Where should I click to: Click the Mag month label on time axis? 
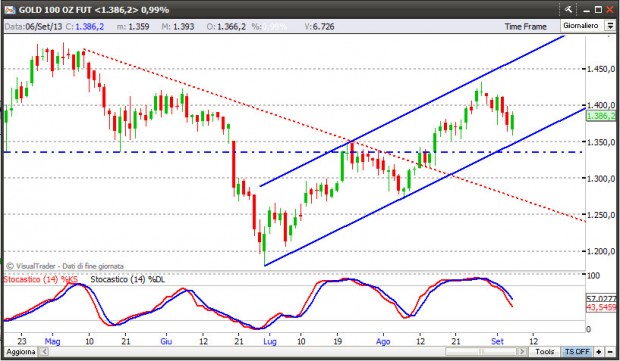click(x=52, y=341)
